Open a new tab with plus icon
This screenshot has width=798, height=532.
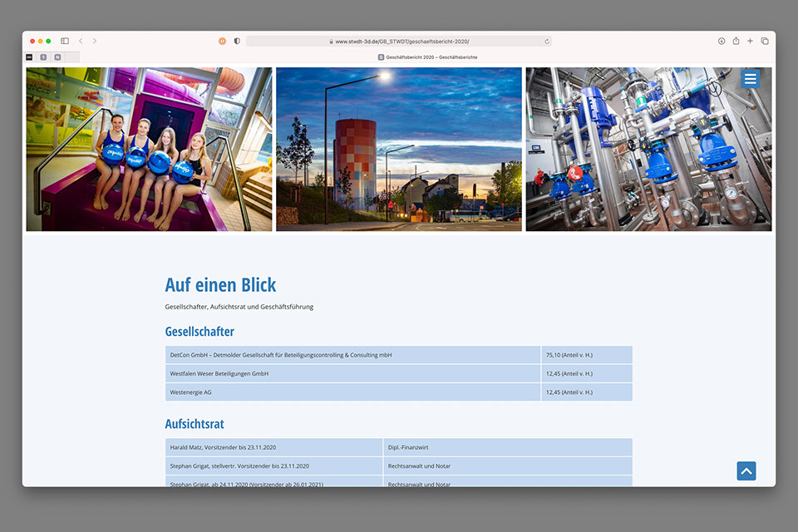tap(750, 41)
